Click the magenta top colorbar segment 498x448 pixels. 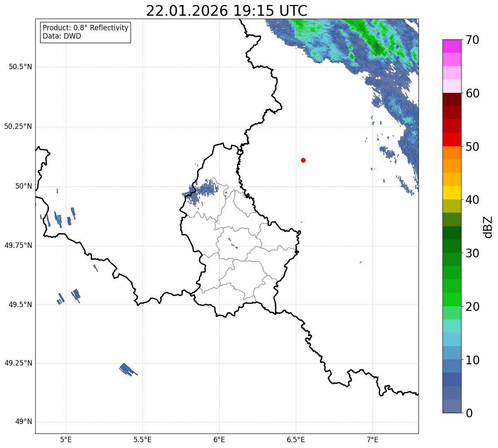point(452,46)
